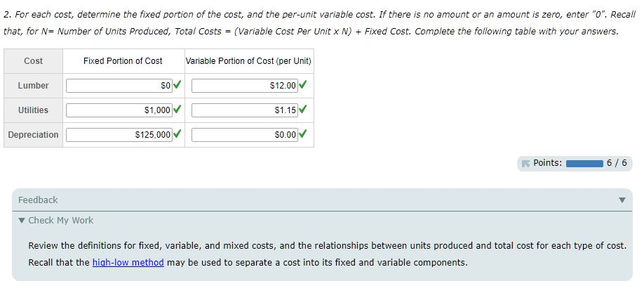The image size is (644, 293).
Task: Click the checkmark next to Utilities $1,000
Action: (x=177, y=110)
